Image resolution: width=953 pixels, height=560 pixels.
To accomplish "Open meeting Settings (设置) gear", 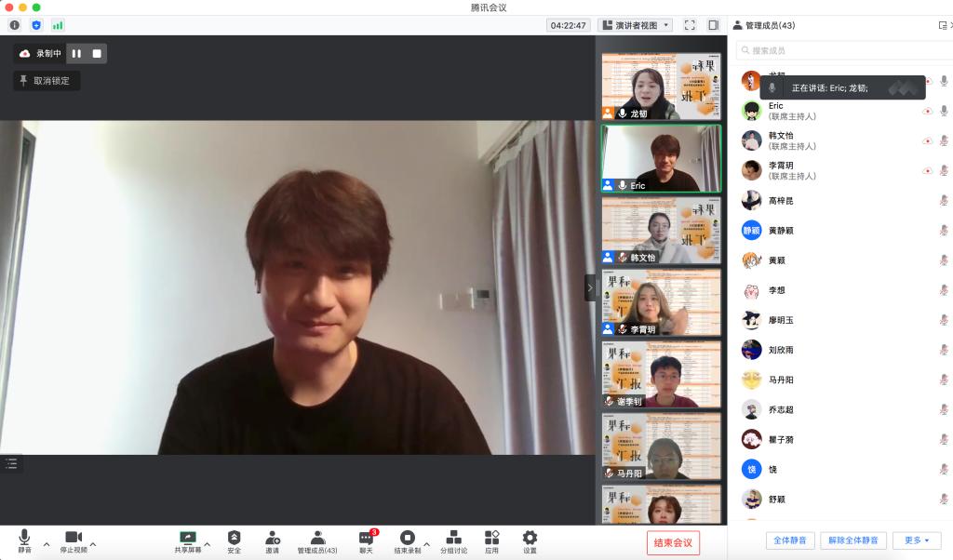I will [x=530, y=540].
